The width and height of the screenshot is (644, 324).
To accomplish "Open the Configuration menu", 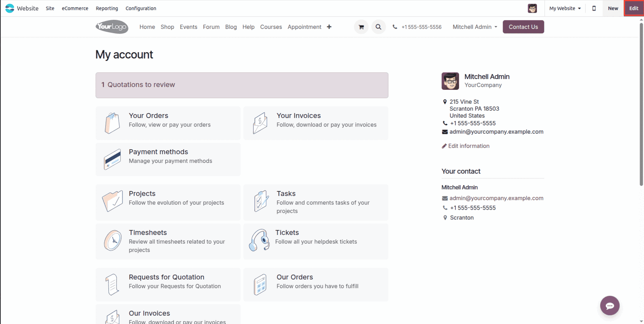I will tap(141, 8).
